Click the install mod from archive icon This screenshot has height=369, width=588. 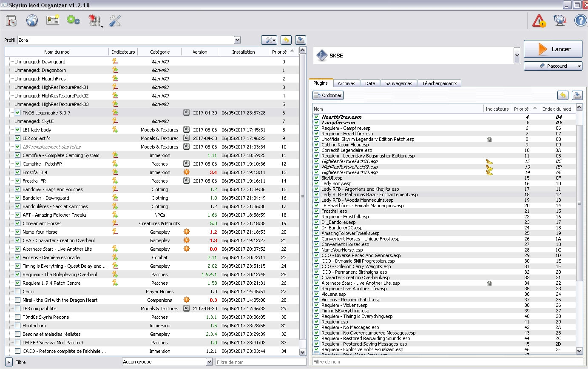[x=11, y=20]
